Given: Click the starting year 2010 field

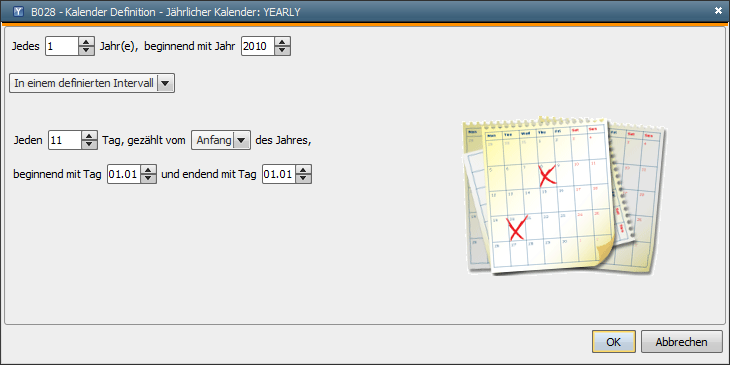Looking at the screenshot, I should (258, 46).
